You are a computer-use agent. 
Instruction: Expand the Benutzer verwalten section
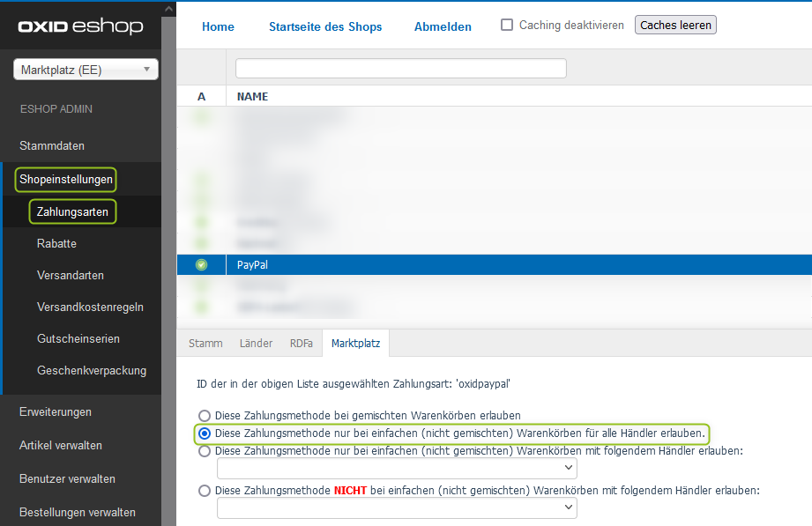67,479
